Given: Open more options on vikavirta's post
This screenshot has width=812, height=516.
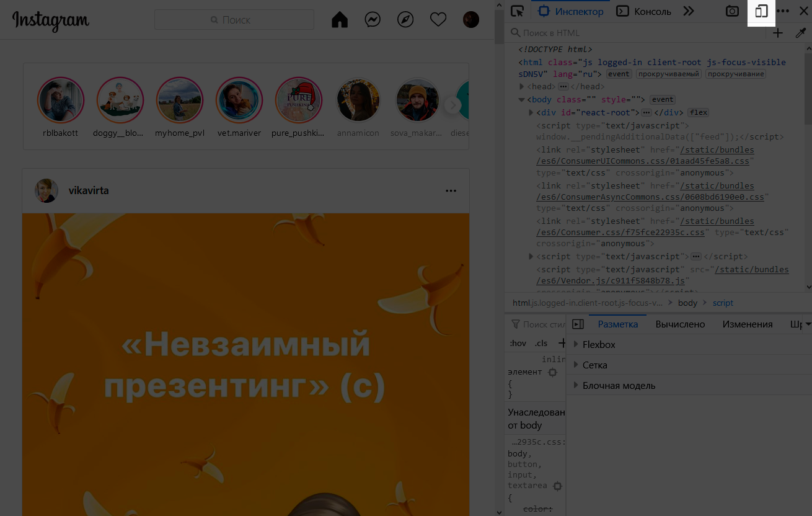Looking at the screenshot, I should tap(451, 190).
